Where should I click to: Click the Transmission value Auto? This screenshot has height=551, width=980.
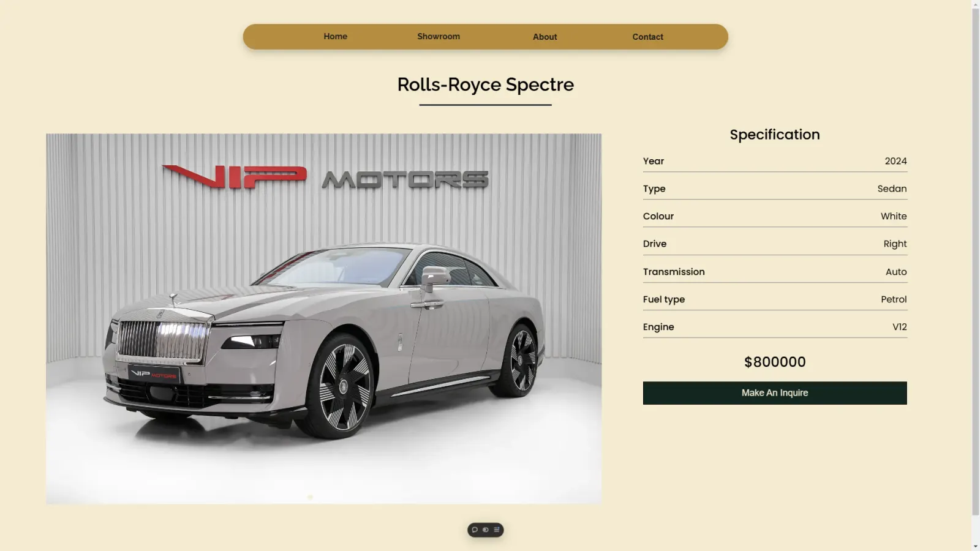(x=896, y=272)
